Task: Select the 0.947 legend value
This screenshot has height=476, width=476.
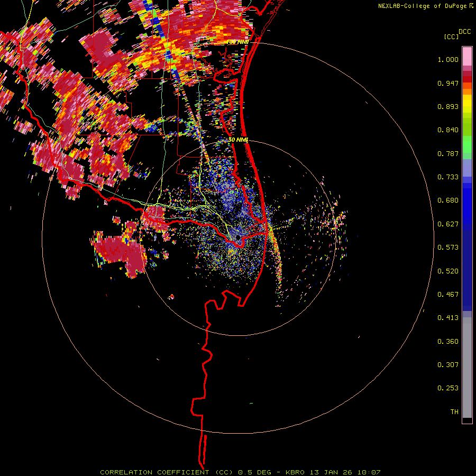Action: click(x=448, y=83)
